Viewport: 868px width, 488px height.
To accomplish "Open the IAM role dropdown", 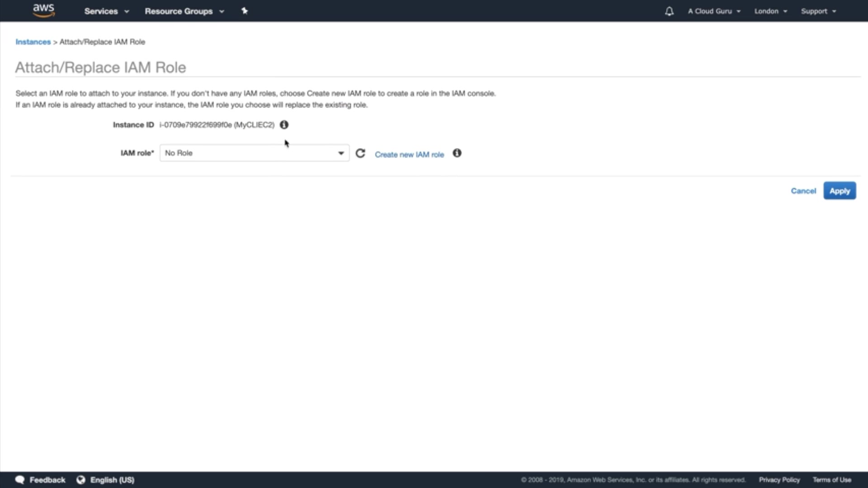I will coord(254,153).
